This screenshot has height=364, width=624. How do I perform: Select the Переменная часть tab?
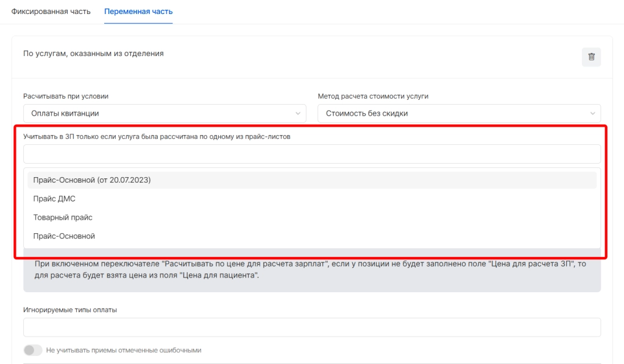coord(138,12)
